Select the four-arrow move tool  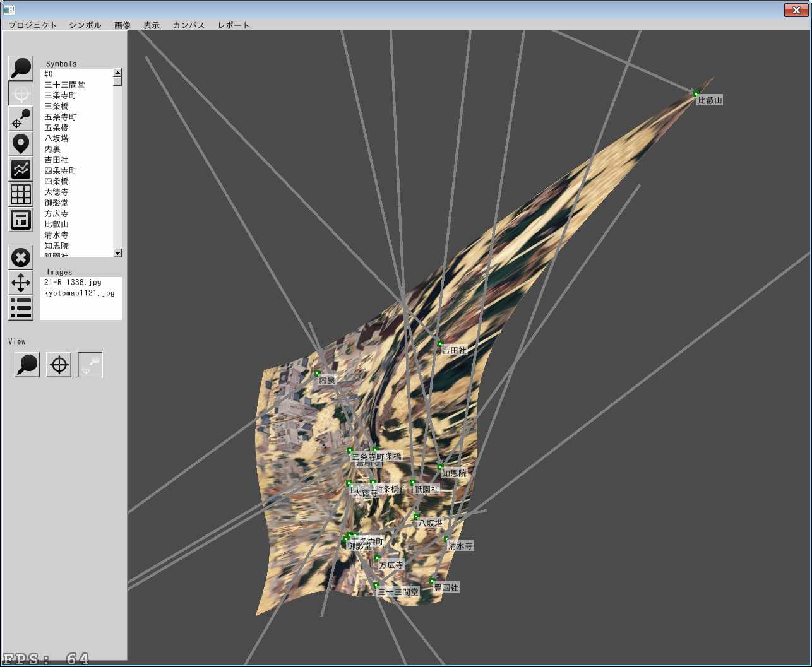[21, 283]
